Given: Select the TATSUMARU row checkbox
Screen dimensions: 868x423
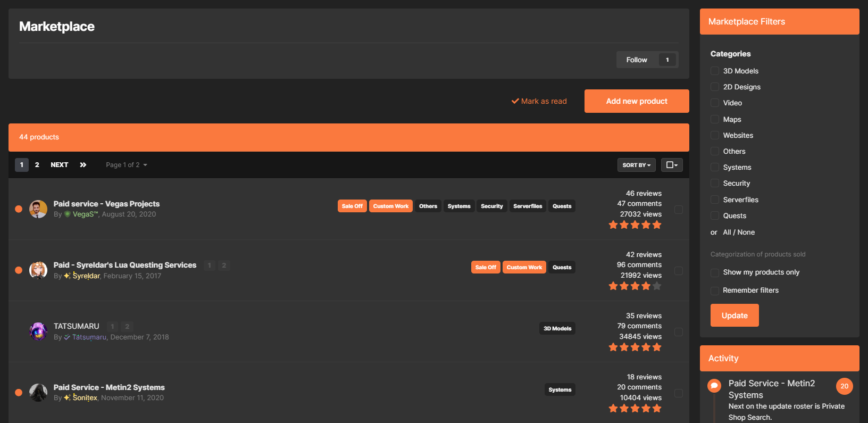Looking at the screenshot, I should click(x=679, y=332).
